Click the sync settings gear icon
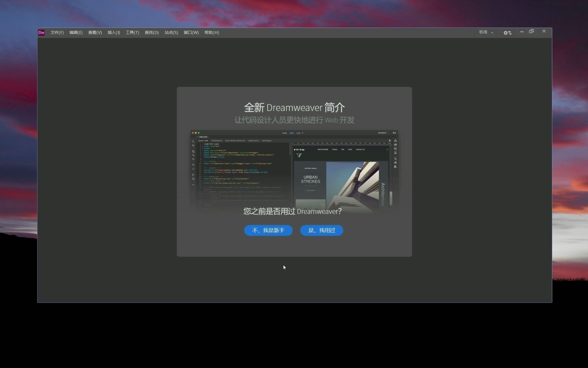Screen dimensions: 588x368 pos(507,33)
